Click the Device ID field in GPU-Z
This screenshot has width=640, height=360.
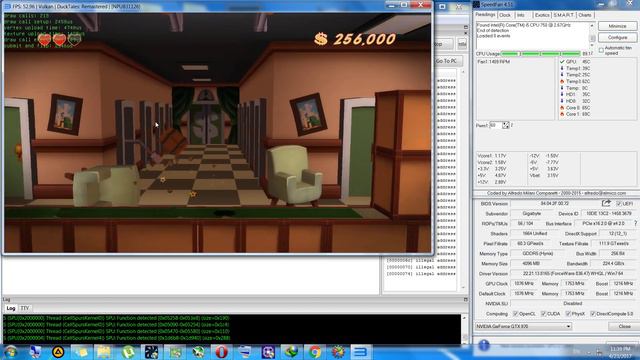609,213
